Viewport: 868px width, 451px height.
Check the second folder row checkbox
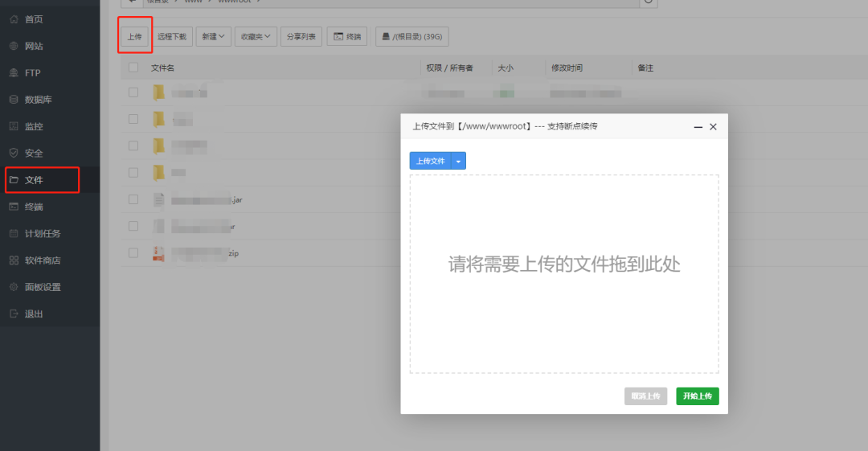[133, 118]
